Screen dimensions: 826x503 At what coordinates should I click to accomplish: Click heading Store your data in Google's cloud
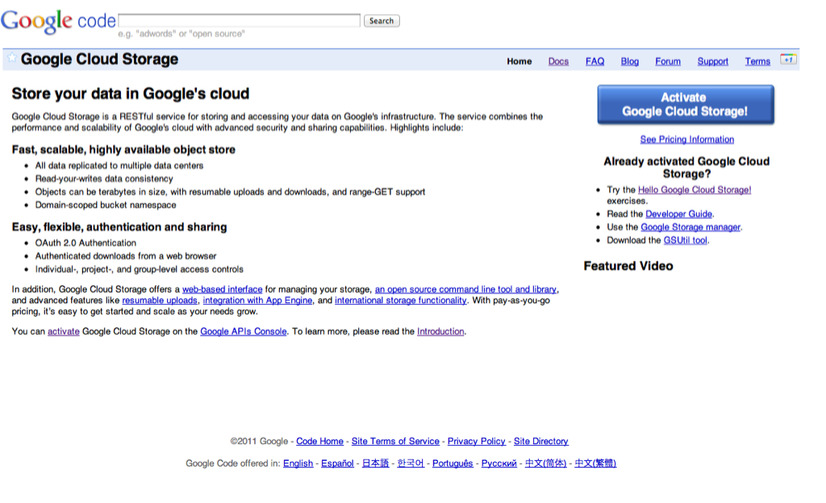130,94
